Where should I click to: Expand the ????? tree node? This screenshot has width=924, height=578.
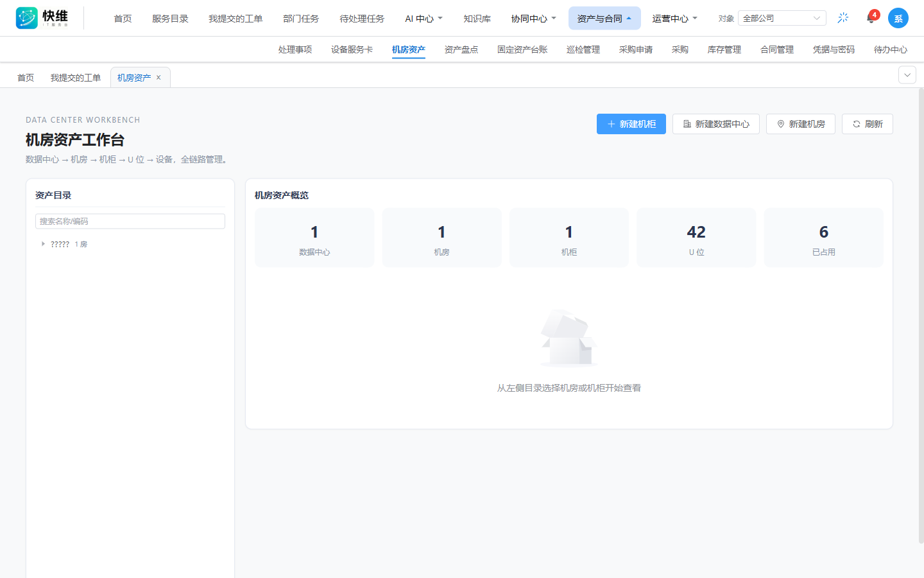coord(43,244)
